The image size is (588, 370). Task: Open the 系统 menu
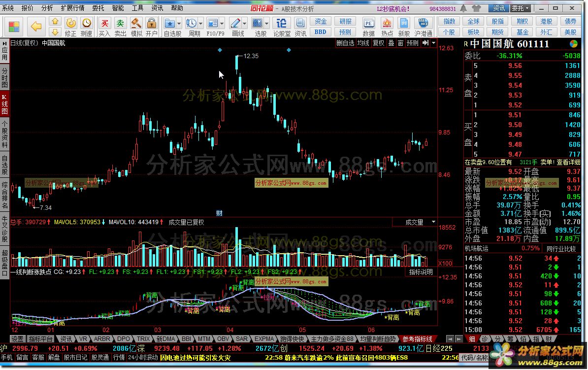tap(7, 8)
